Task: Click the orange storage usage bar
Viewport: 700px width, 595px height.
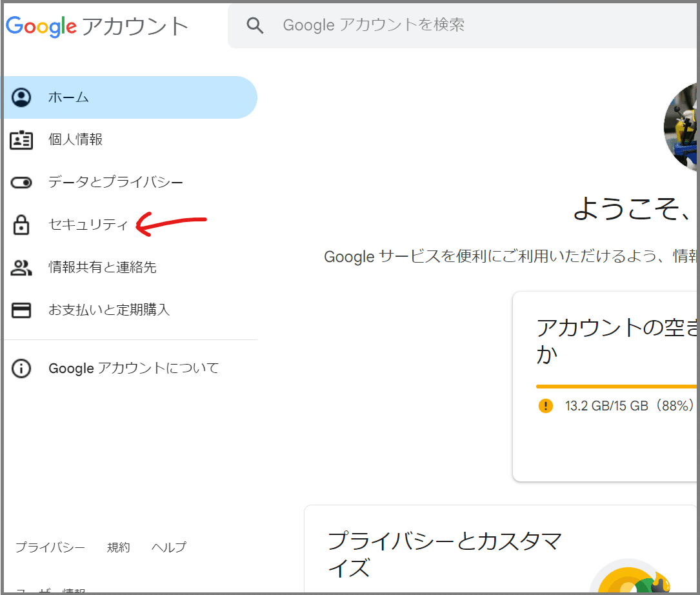Action: pos(616,387)
